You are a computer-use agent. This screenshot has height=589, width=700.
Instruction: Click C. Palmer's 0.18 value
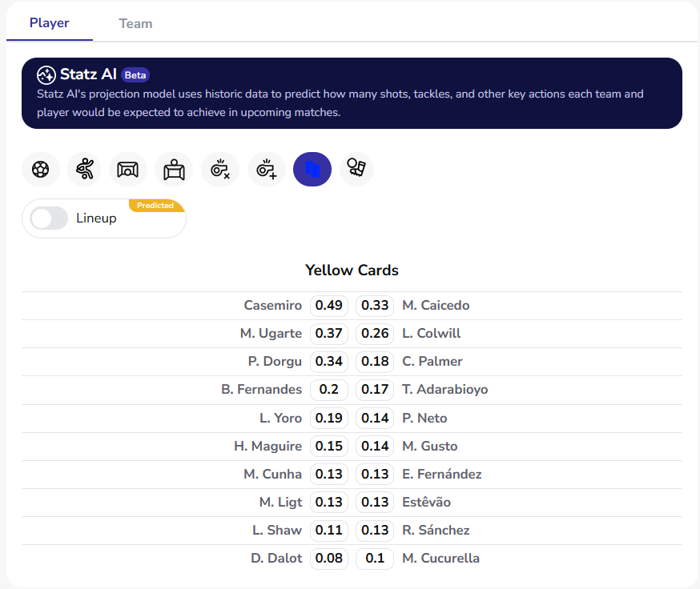coord(375,362)
